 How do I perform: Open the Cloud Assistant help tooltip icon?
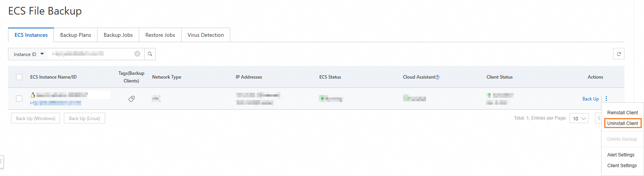click(x=437, y=77)
